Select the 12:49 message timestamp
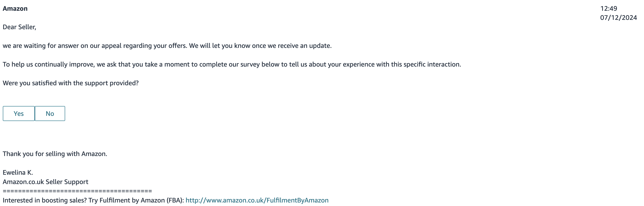The image size is (644, 206). [609, 8]
